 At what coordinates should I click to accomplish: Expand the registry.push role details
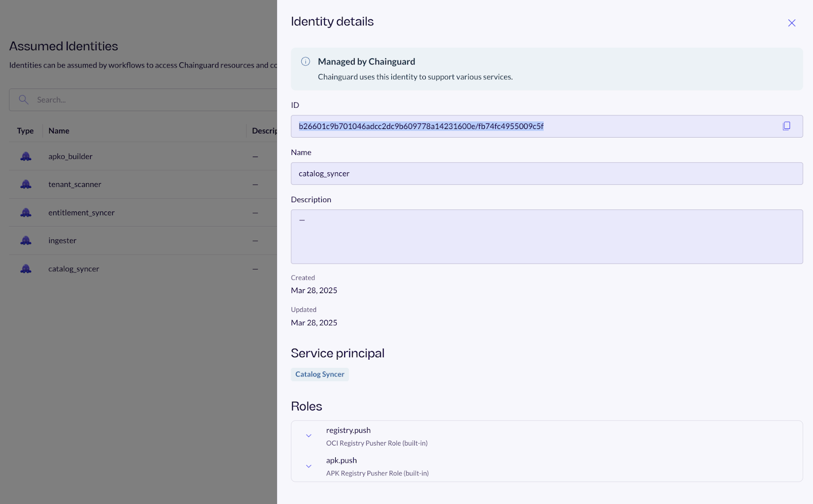coord(308,435)
